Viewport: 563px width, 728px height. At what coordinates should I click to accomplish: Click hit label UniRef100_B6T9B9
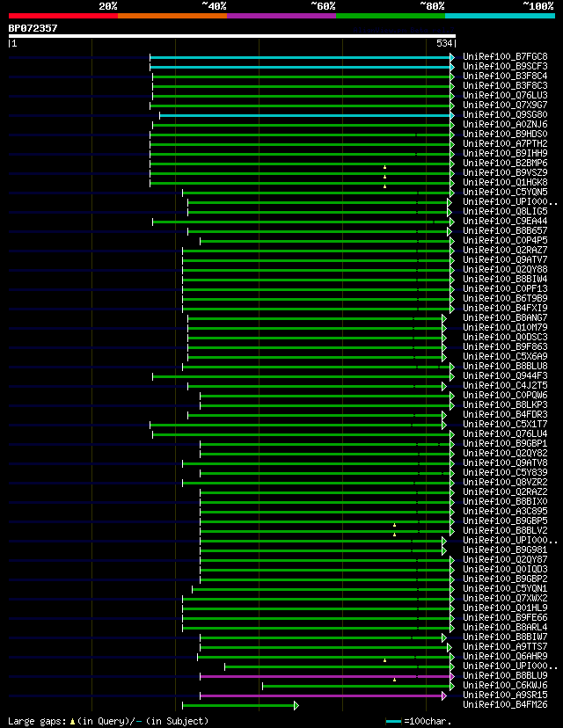pyautogui.click(x=505, y=299)
